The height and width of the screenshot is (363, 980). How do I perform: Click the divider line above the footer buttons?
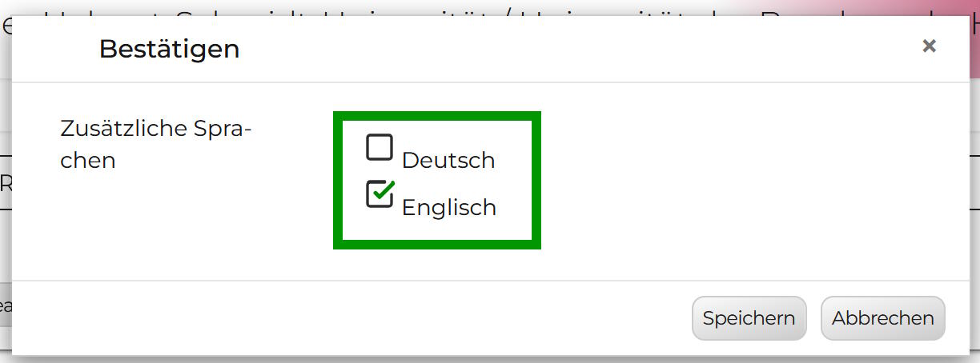point(480,281)
